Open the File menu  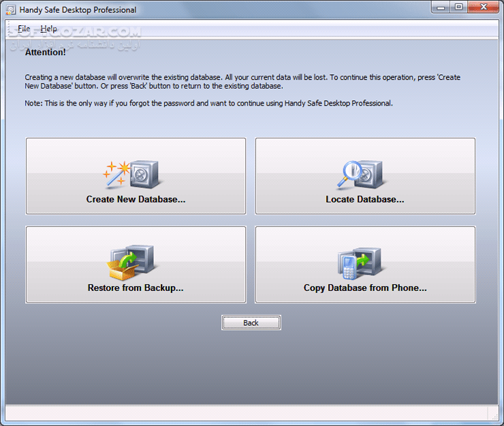click(x=24, y=29)
